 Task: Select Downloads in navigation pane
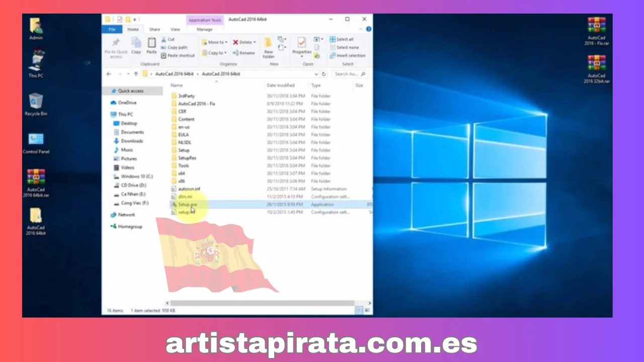132,141
